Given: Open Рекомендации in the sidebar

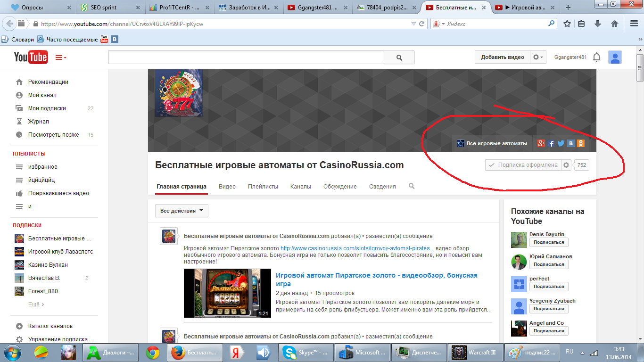Looking at the screenshot, I should coord(48,82).
